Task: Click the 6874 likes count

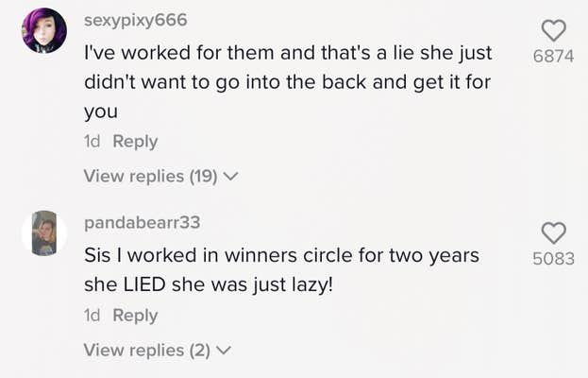Action: (x=553, y=56)
